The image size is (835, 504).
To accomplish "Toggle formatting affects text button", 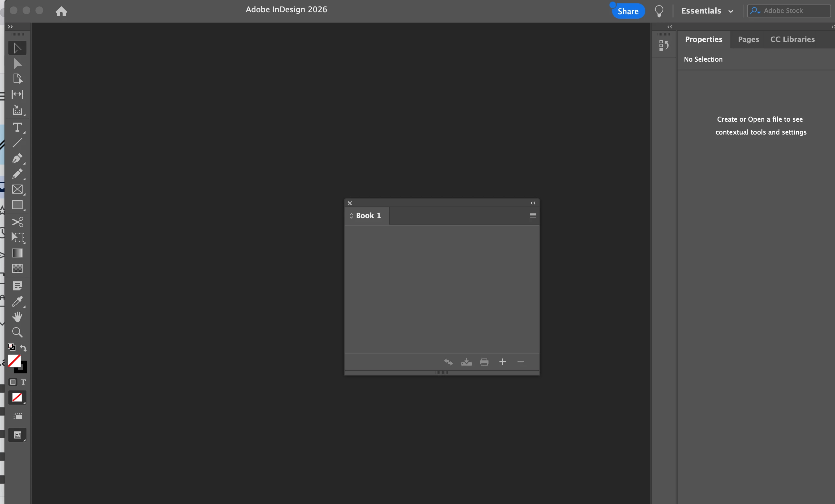I will click(x=23, y=382).
